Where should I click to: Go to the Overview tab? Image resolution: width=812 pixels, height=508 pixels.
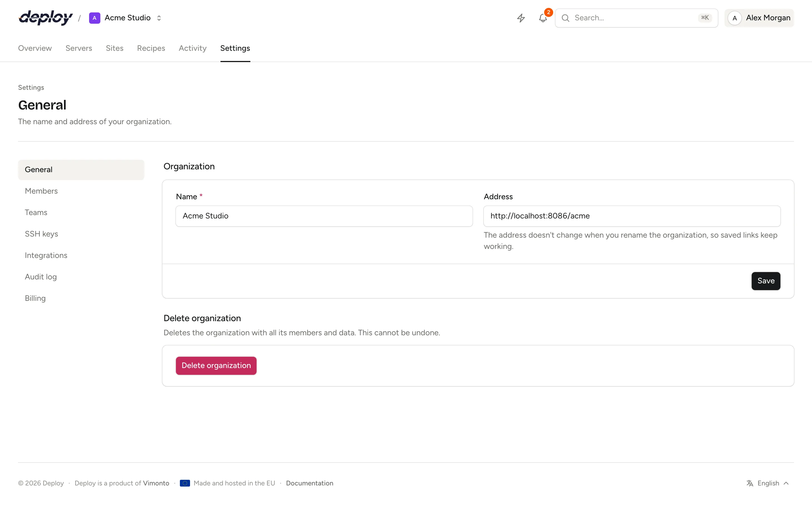click(35, 48)
